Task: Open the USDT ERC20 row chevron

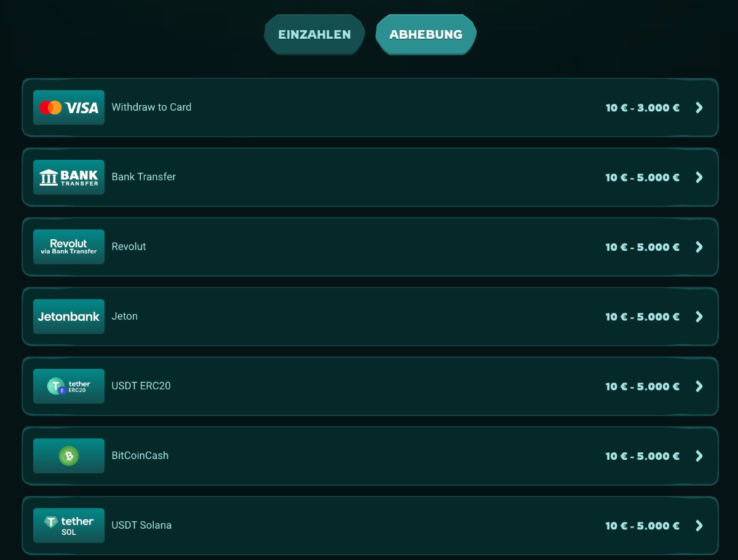Action: coord(699,386)
